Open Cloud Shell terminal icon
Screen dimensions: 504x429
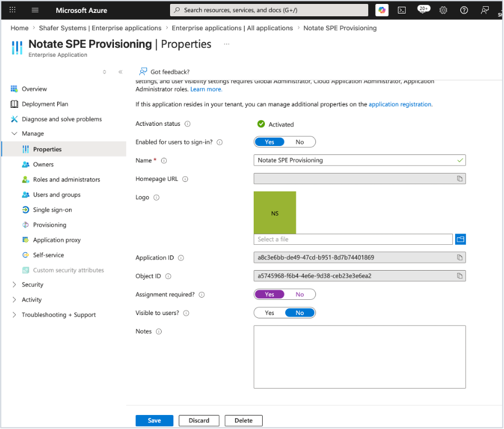point(402,10)
